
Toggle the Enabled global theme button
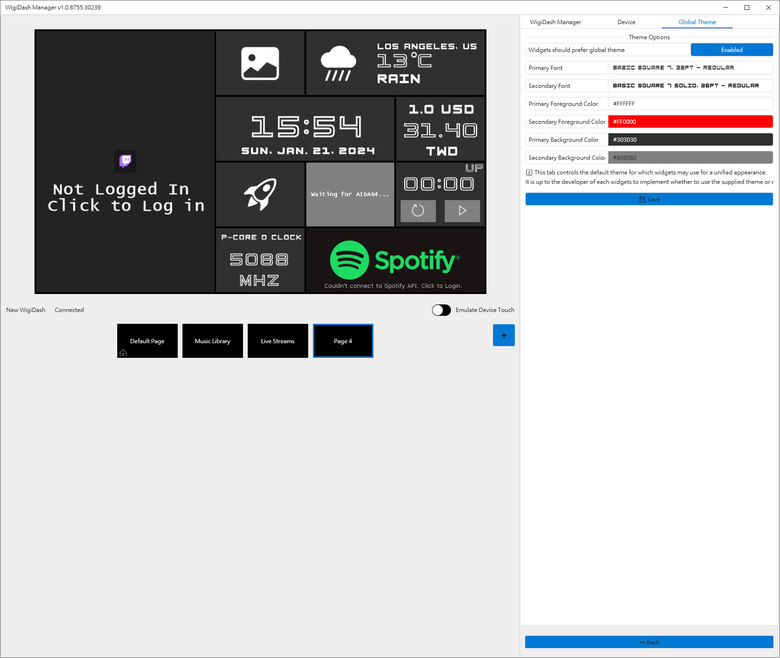731,50
